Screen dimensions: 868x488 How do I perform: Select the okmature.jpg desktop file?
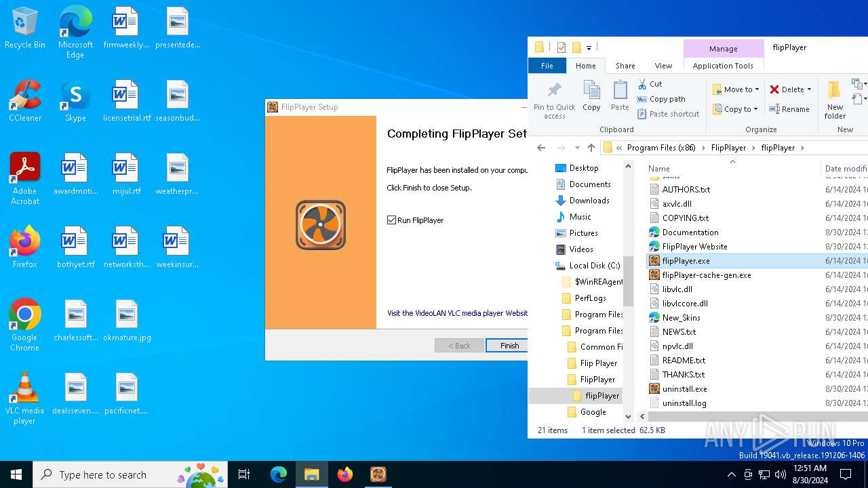[127, 321]
